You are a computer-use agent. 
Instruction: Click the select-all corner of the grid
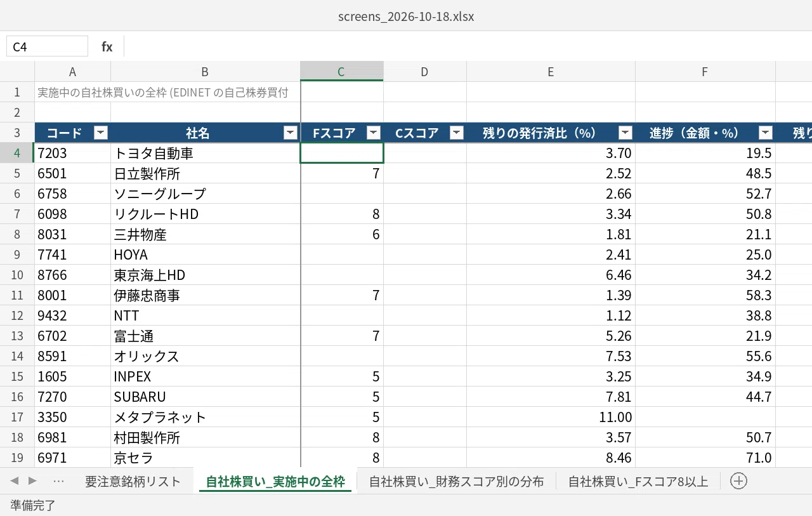point(17,72)
